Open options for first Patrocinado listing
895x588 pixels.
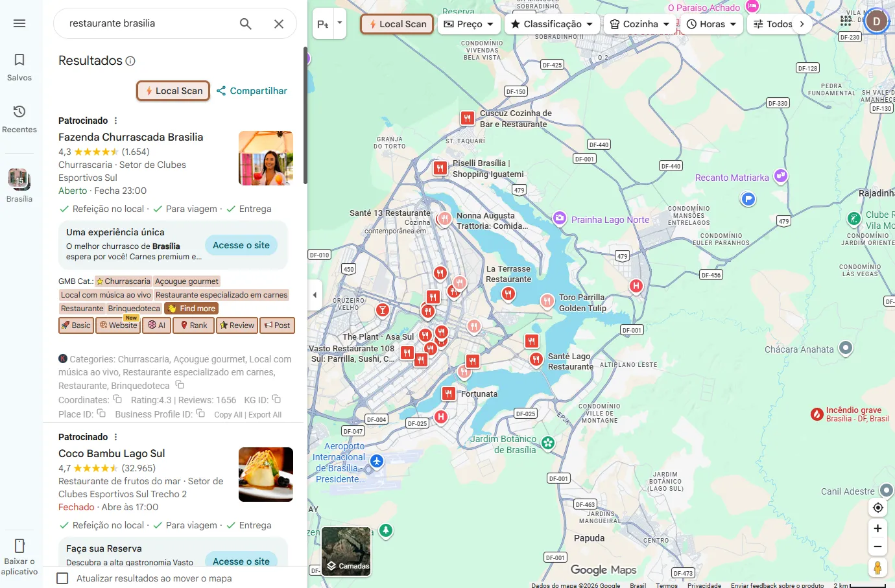[116, 121]
